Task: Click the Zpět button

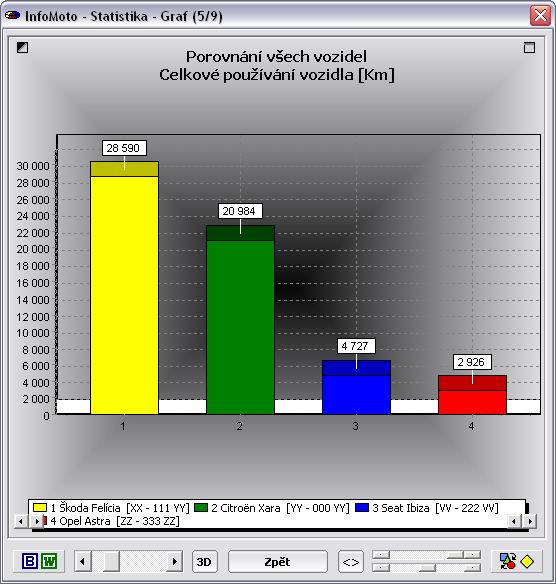Action: (277, 561)
